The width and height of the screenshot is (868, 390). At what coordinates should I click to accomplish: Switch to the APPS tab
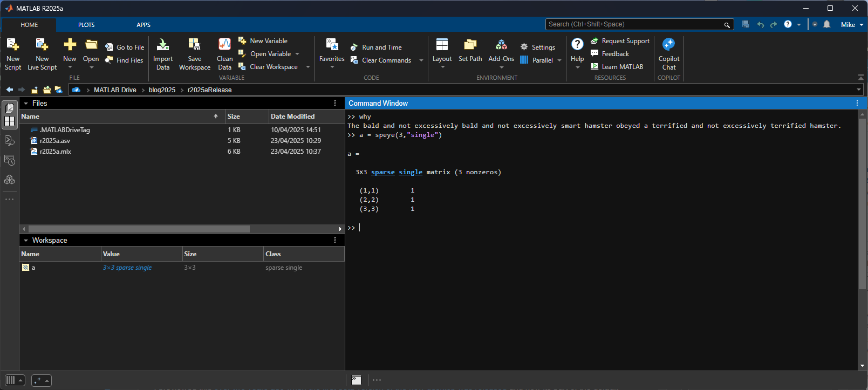(143, 25)
